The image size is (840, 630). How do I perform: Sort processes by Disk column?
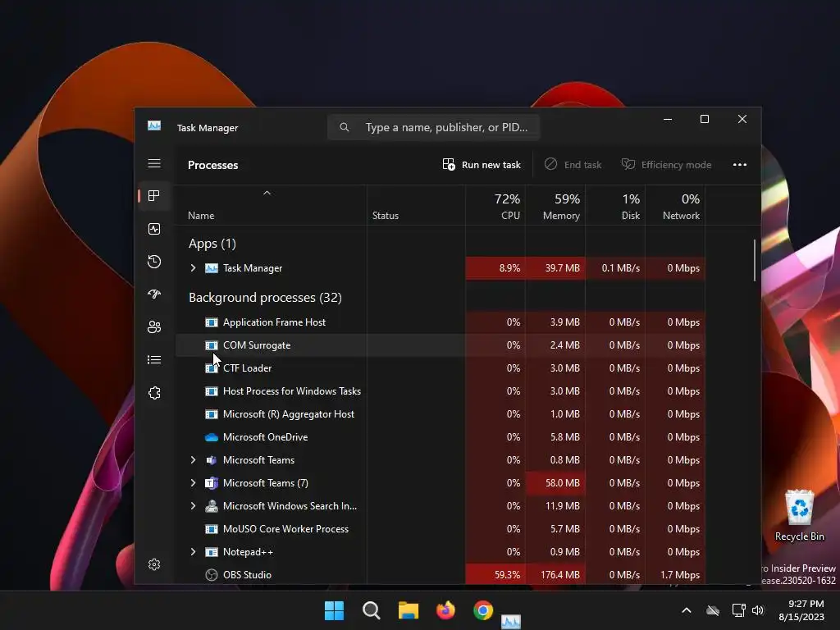click(615, 206)
